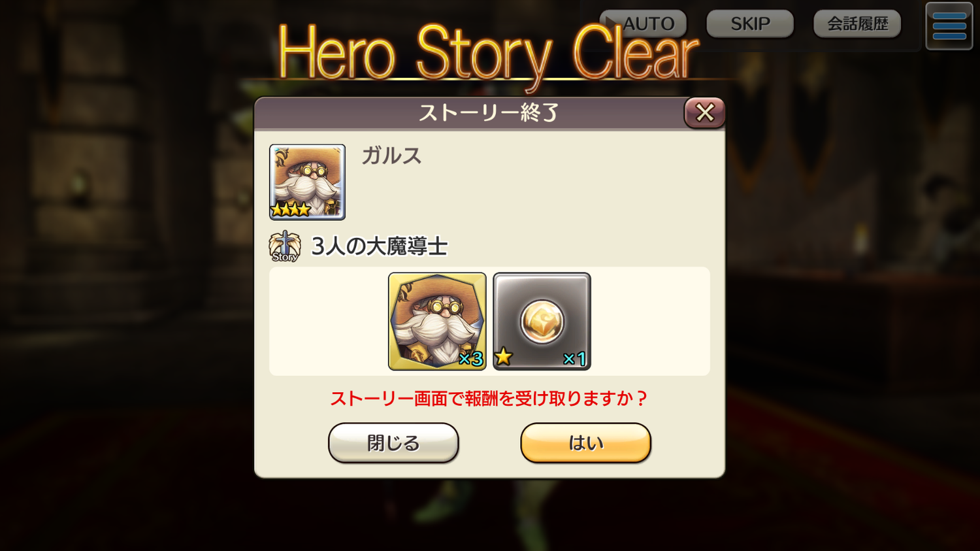Click the 3人の大魔導士 story title
The width and height of the screenshot is (980, 551).
[x=380, y=246]
